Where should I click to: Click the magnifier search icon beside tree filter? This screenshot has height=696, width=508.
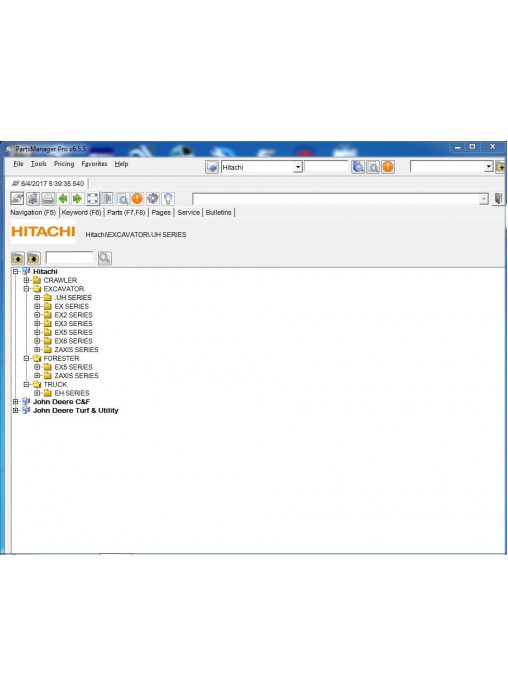105,258
